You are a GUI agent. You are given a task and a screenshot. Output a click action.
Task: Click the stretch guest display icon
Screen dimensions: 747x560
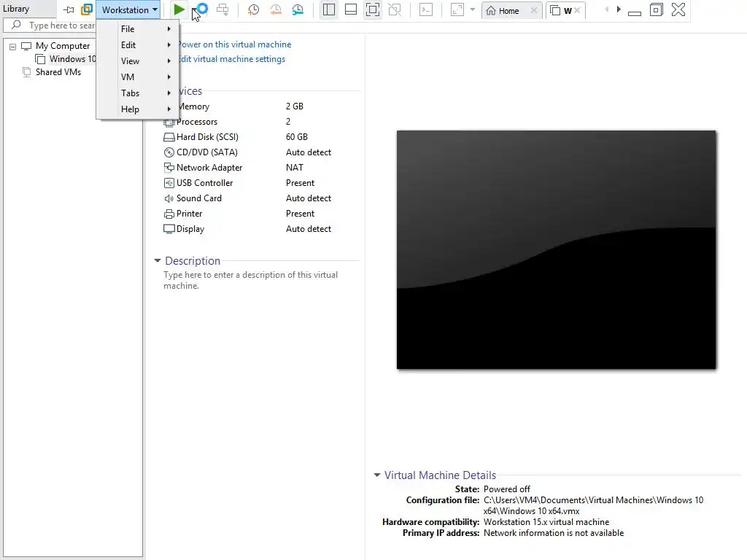click(x=457, y=9)
